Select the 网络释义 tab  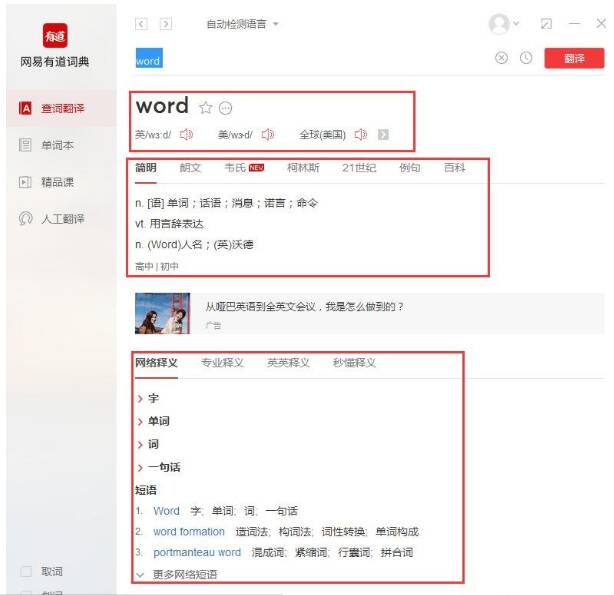coord(156,363)
